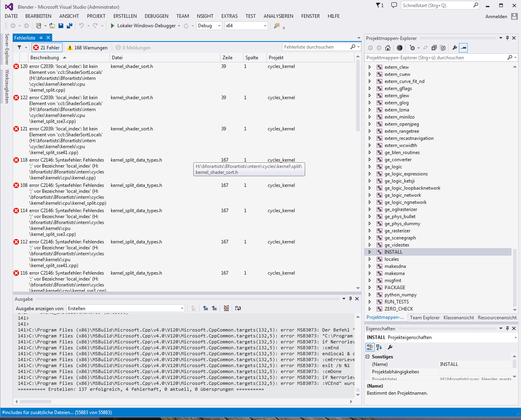This screenshot has height=420, width=521.
Task: Toggle the 168 Warnungen filter
Action: click(87, 47)
